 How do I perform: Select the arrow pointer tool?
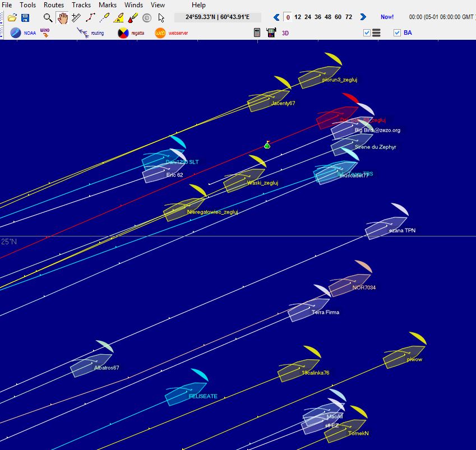(161, 18)
